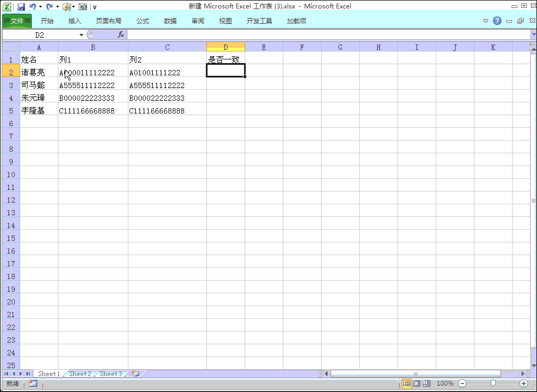This screenshot has height=392, width=537.
Task: Select cell with C111166668888 in column C
Action: [x=168, y=109]
